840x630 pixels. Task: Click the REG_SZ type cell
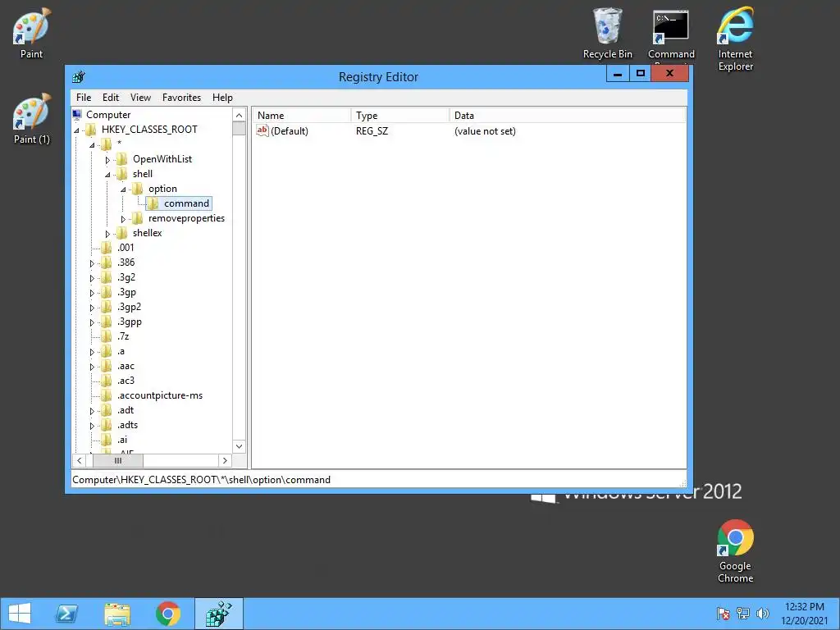(372, 130)
